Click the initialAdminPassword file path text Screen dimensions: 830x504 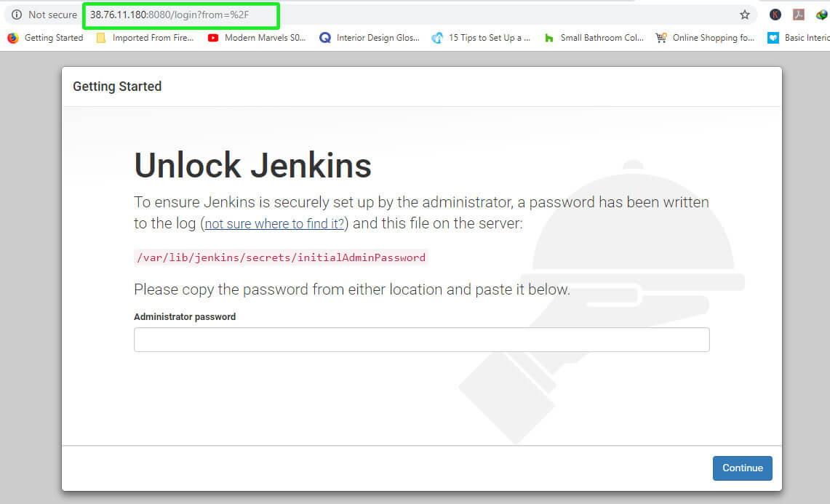coord(281,257)
